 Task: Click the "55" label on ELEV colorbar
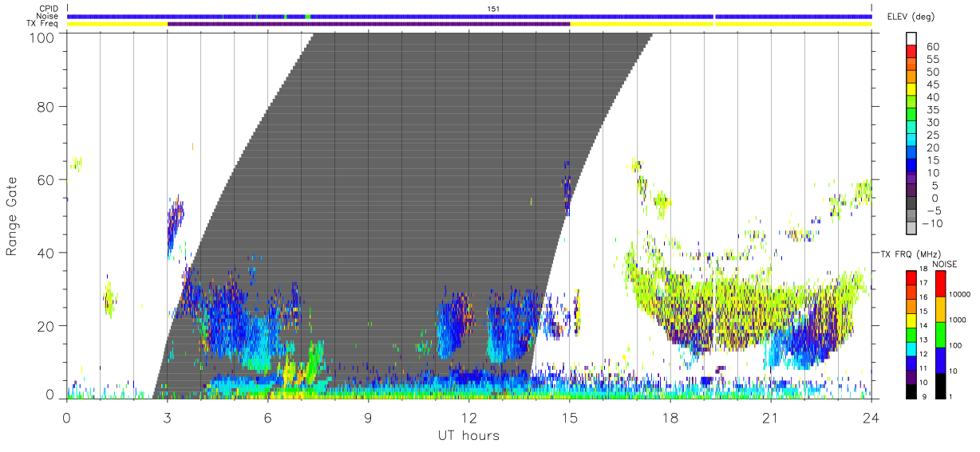pyautogui.click(x=932, y=60)
